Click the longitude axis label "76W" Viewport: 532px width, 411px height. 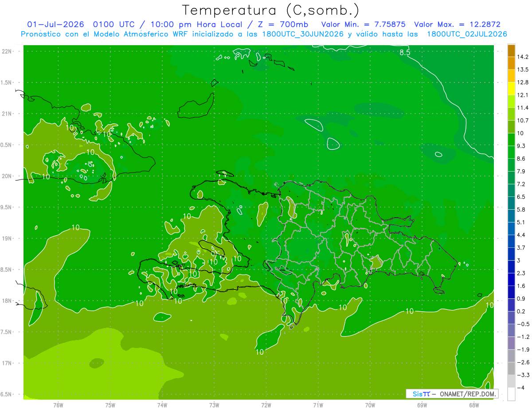pyautogui.click(x=58, y=405)
